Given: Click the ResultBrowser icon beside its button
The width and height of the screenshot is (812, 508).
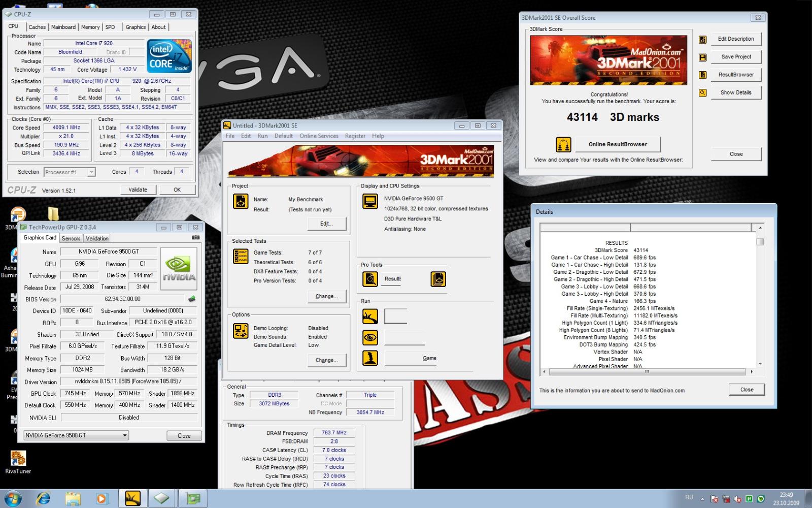Looking at the screenshot, I should (703, 75).
